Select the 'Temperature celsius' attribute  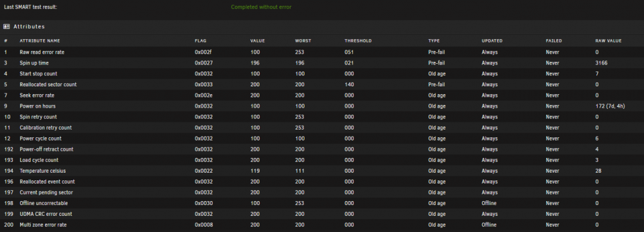click(x=43, y=171)
